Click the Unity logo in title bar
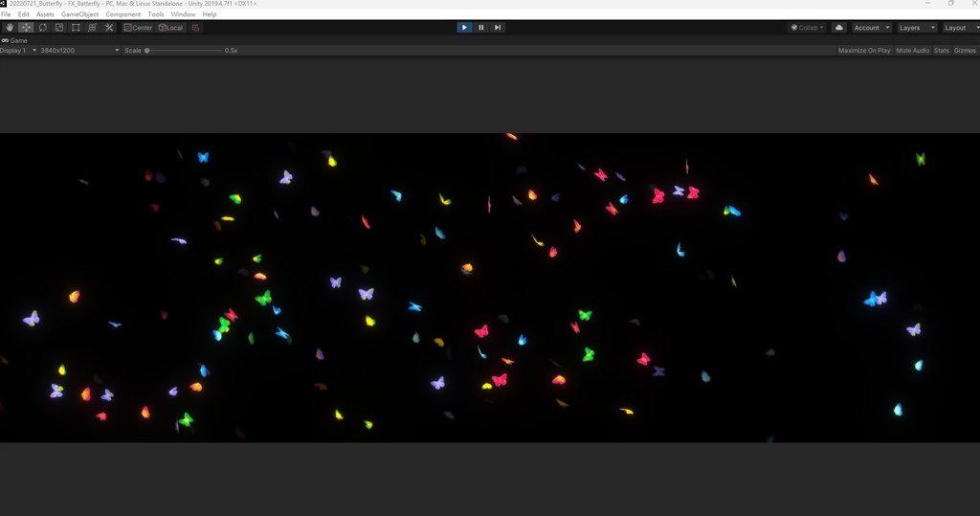The height and width of the screenshot is (516, 980). pos(3,4)
